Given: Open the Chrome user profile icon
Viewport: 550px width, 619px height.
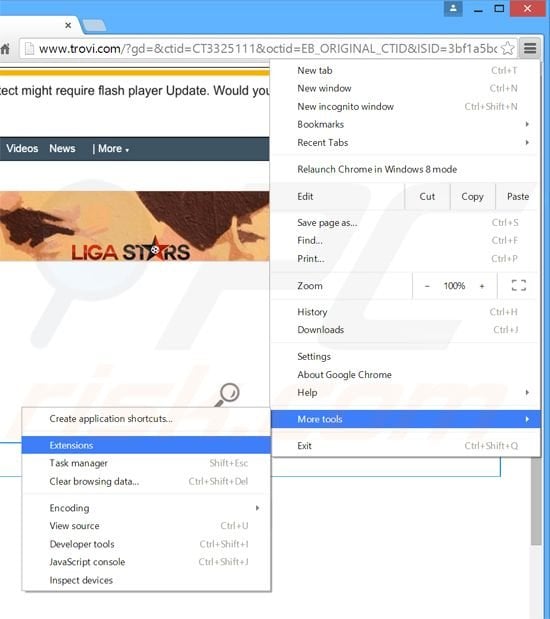Looking at the screenshot, I should coord(453,8).
